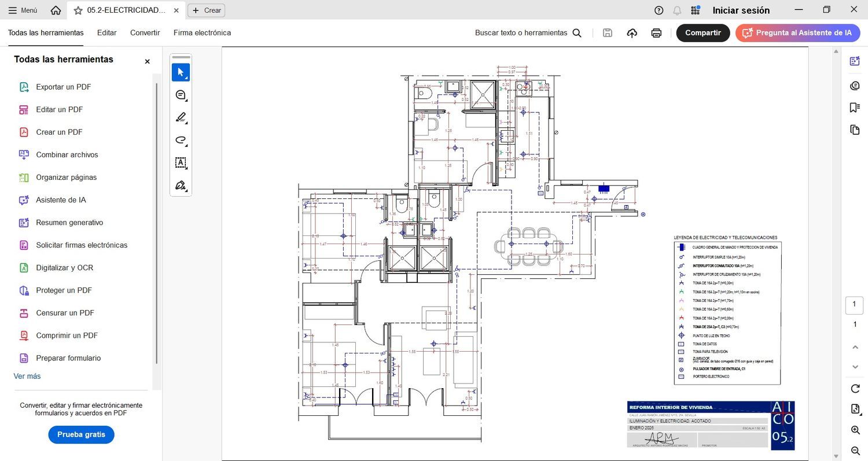Select the freehand draw tool
Screen dimensions: 868x461
coord(181,140)
